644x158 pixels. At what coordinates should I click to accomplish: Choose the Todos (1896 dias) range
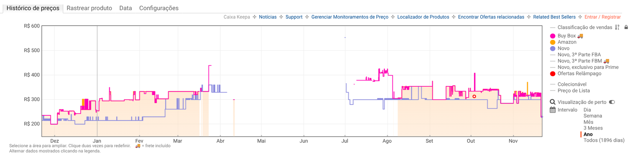pyautogui.click(x=604, y=140)
